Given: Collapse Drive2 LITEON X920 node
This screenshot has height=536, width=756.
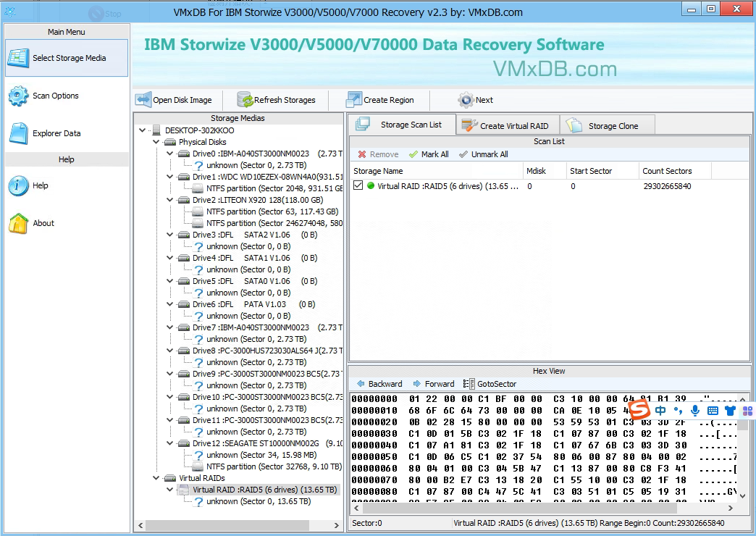Looking at the screenshot, I should [169, 200].
